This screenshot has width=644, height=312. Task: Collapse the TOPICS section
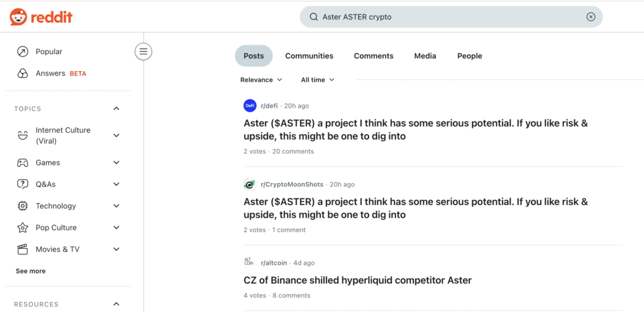116,109
